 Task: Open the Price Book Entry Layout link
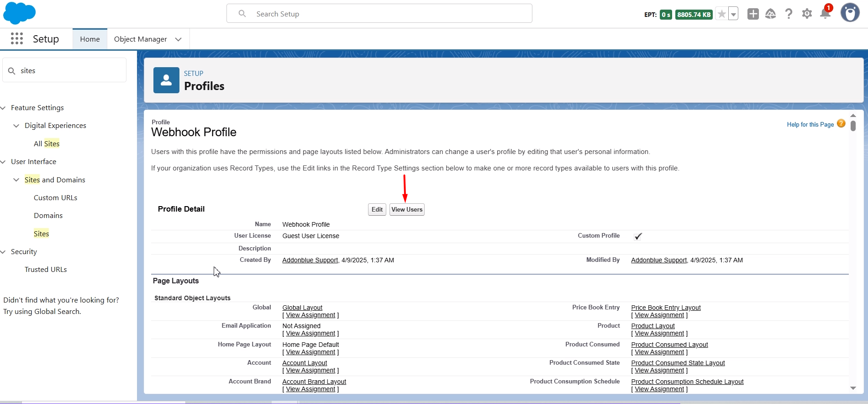tap(666, 308)
